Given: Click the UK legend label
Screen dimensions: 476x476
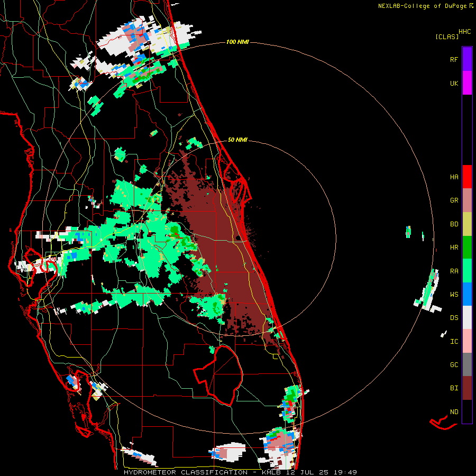Looking at the screenshot, I should coord(454,84).
